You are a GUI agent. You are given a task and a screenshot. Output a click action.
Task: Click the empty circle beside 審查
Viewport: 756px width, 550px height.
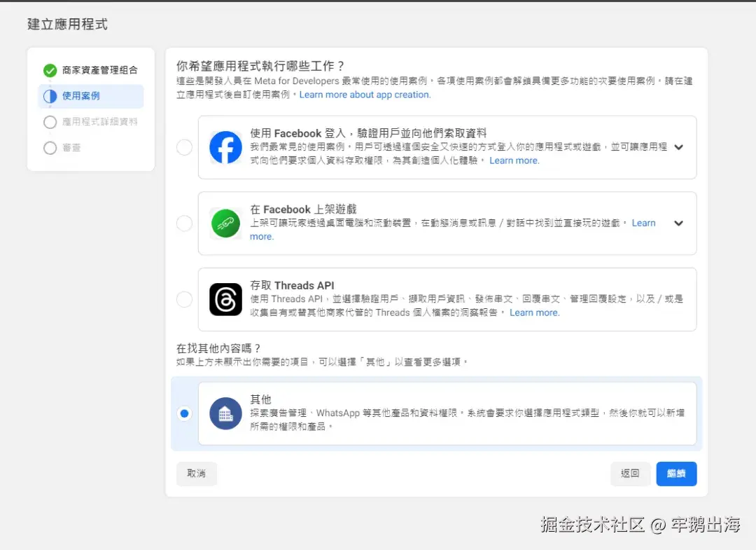[x=48, y=146]
